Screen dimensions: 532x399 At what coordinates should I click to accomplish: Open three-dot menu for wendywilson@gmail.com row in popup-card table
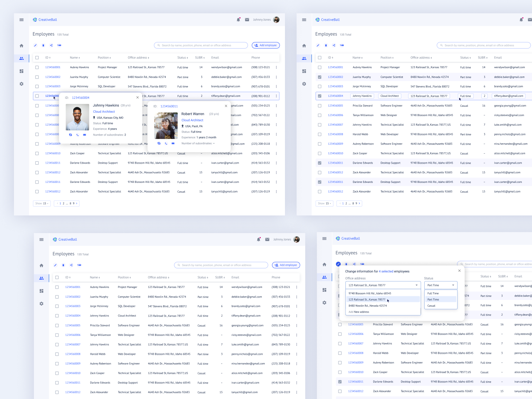coord(276,67)
